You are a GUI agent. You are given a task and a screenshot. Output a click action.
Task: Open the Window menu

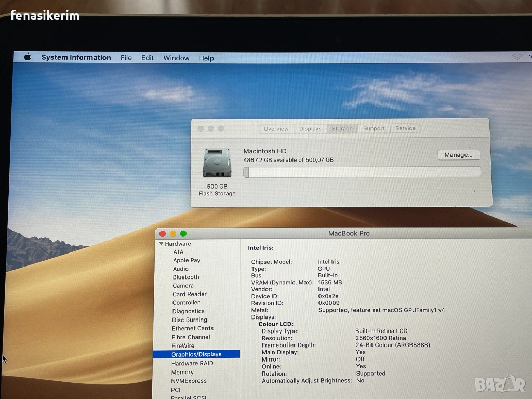click(176, 58)
